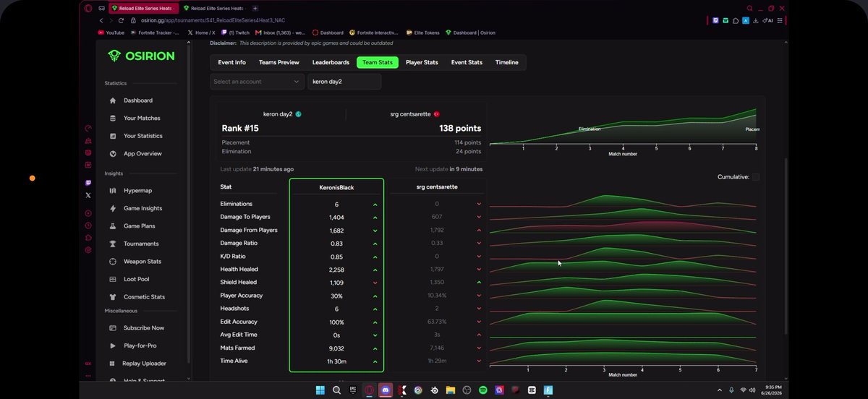The width and height of the screenshot is (868, 399).
Task: Click the arrow beside srg centsarette Avg Edit Time
Action: click(x=479, y=335)
